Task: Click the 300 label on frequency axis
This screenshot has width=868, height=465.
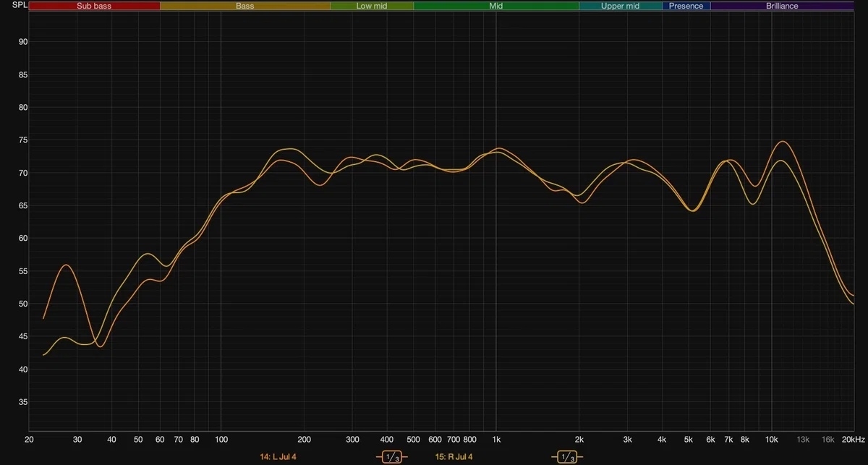Action: [352, 439]
